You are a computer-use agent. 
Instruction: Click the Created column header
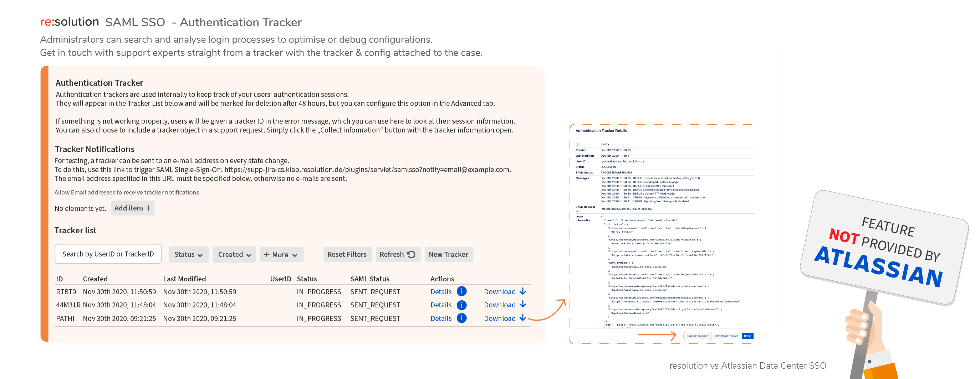coord(95,279)
